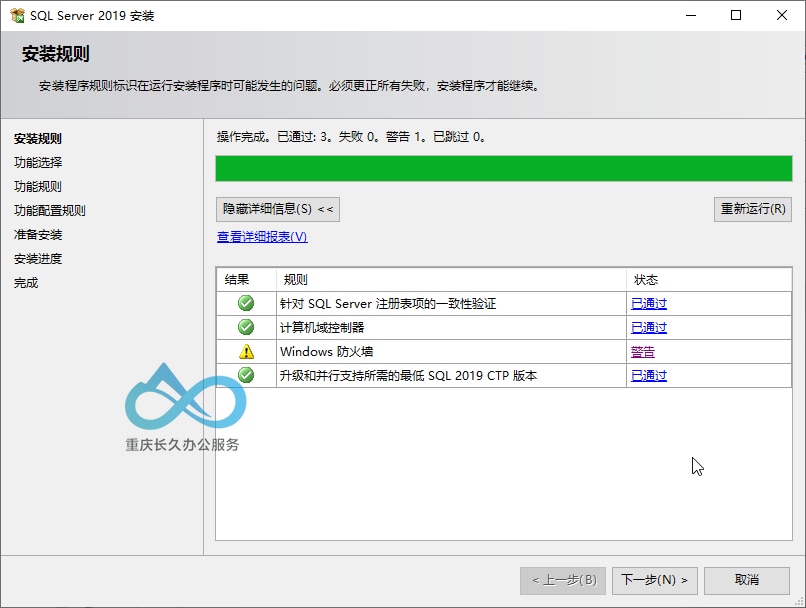Click the operation summary status text
The width and height of the screenshot is (806, 608).
(351, 137)
